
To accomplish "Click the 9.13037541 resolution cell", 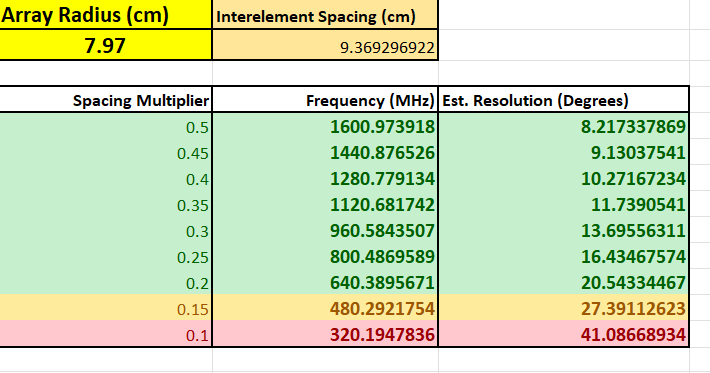I will click(564, 153).
